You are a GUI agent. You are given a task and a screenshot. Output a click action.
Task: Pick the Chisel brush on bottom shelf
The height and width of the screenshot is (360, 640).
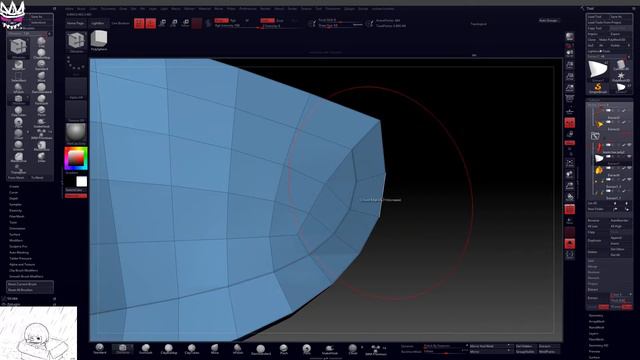point(353,349)
